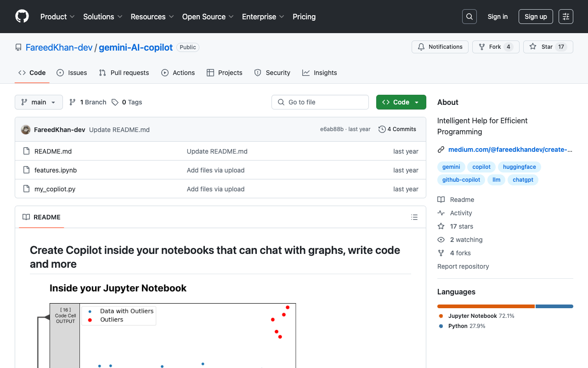This screenshot has width=588, height=368.
Task: Click the GitHub logo icon
Action: [x=22, y=17]
